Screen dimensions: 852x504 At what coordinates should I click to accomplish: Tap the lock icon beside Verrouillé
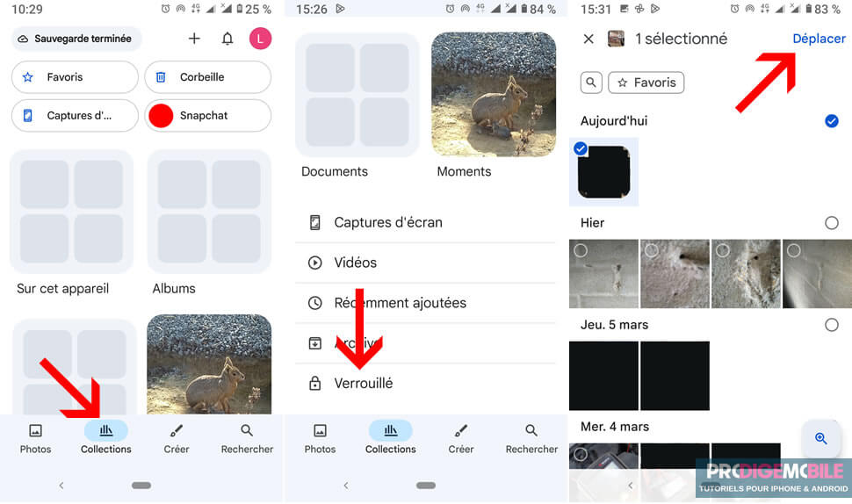(x=315, y=384)
